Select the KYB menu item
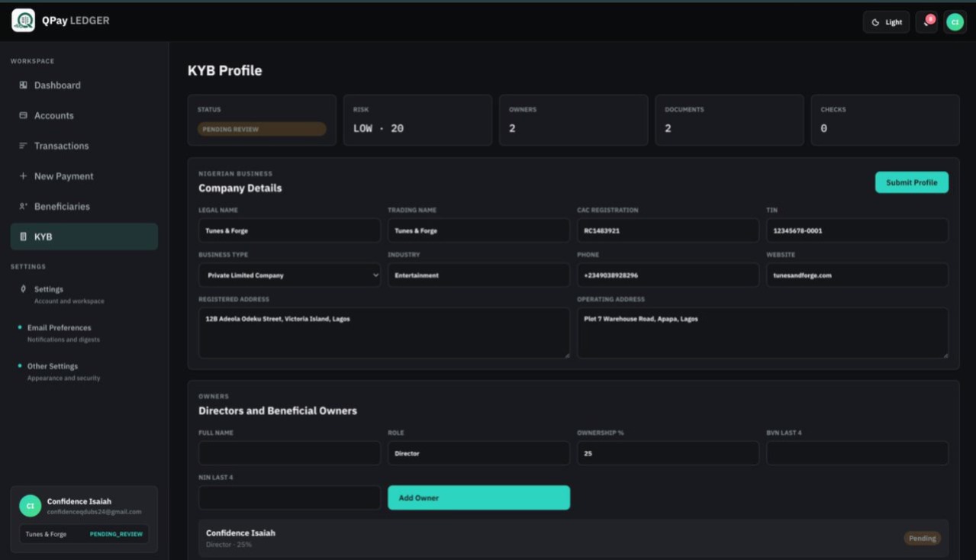 84,237
